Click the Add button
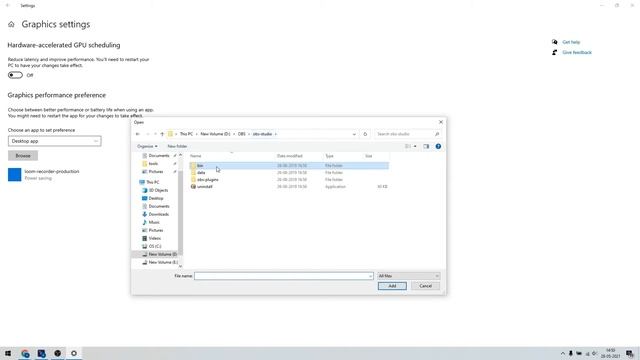The width and height of the screenshot is (640, 360). pos(392,286)
